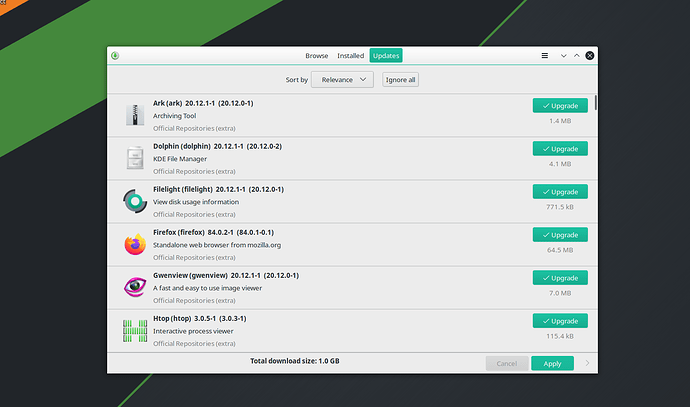Expand details arrow next to Apply
690x407 pixels.
[x=587, y=363]
